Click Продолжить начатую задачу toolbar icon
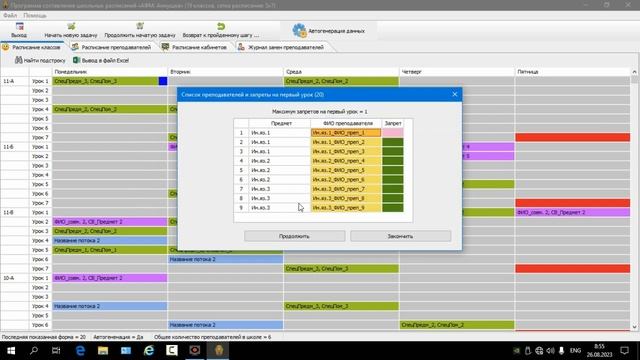 [x=140, y=27]
